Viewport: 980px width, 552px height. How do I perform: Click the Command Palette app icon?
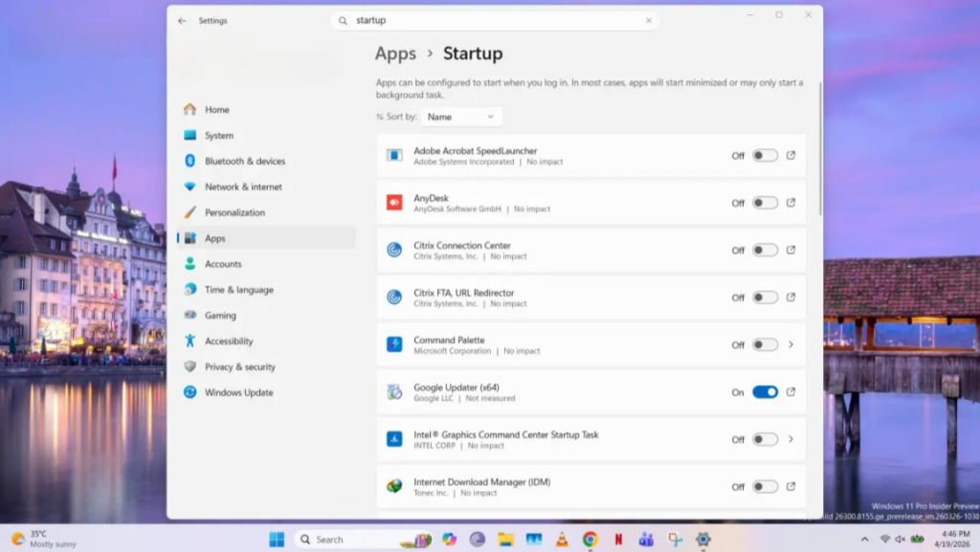(x=394, y=344)
